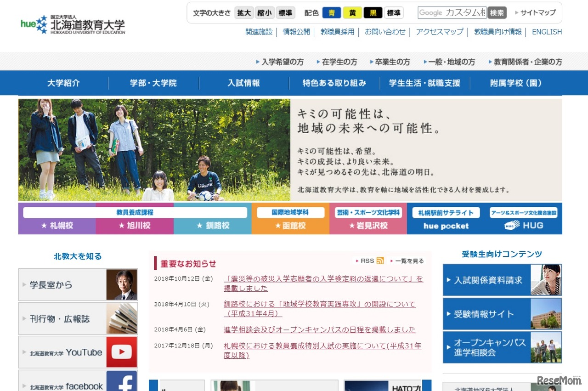The width and height of the screenshot is (588, 391).
Task: Switch to the ENGLISH site
Action: click(547, 32)
